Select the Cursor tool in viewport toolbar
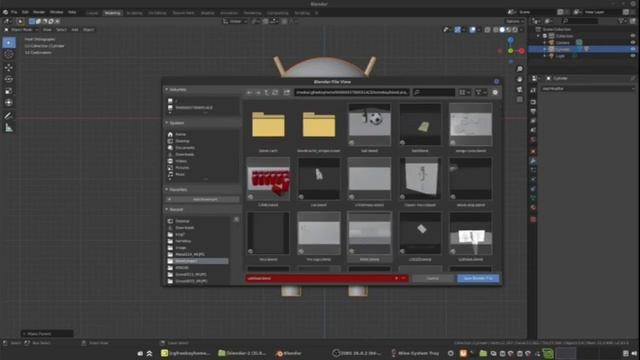 point(9,54)
